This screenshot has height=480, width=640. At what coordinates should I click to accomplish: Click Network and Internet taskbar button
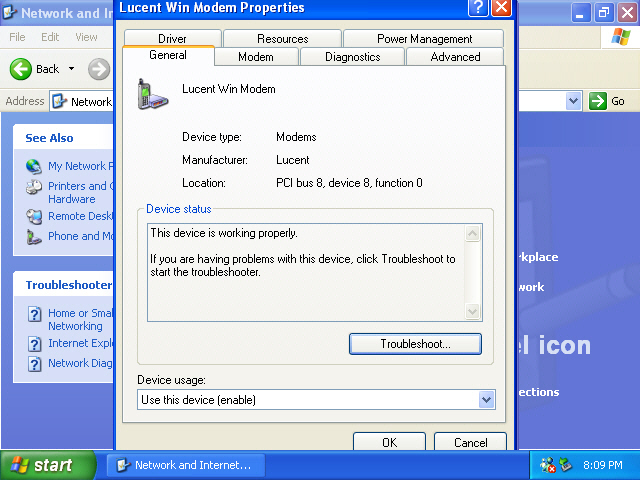[185, 465]
